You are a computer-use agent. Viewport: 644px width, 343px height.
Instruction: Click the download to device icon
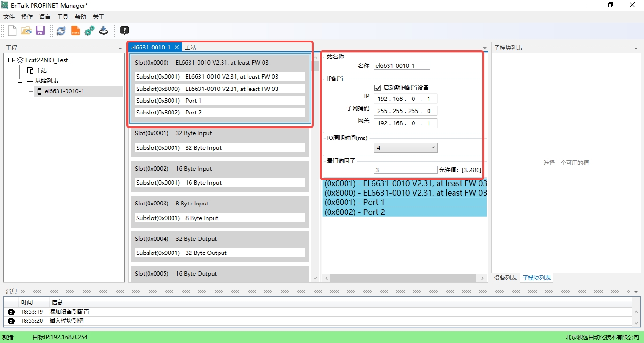[104, 31]
